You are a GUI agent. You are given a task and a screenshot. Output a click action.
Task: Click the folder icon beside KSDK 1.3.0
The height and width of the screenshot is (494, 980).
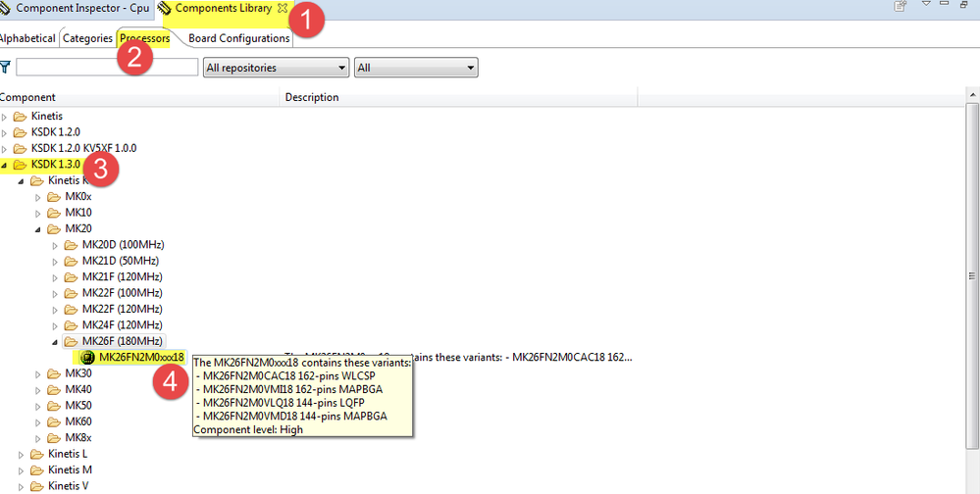click(21, 165)
